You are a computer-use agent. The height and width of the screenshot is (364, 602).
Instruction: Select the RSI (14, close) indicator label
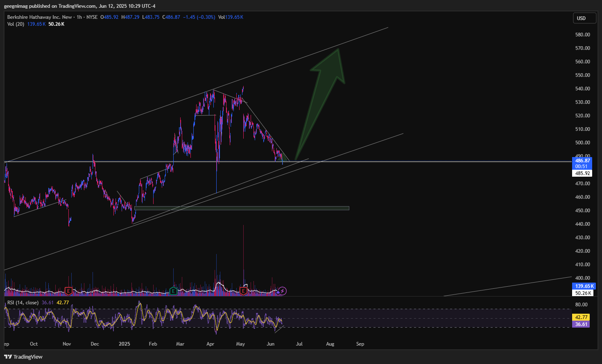click(23, 303)
